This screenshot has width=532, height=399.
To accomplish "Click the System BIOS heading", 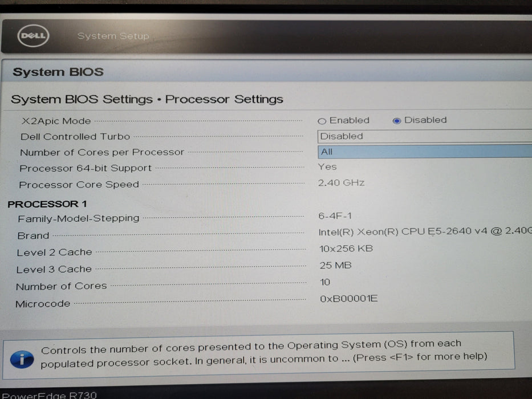I will coord(58,72).
